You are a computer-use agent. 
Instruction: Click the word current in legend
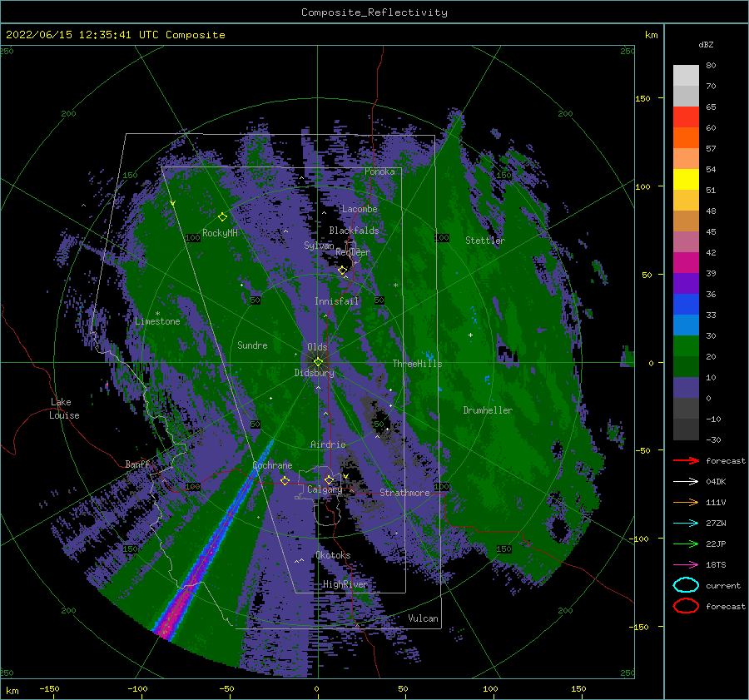723,586
